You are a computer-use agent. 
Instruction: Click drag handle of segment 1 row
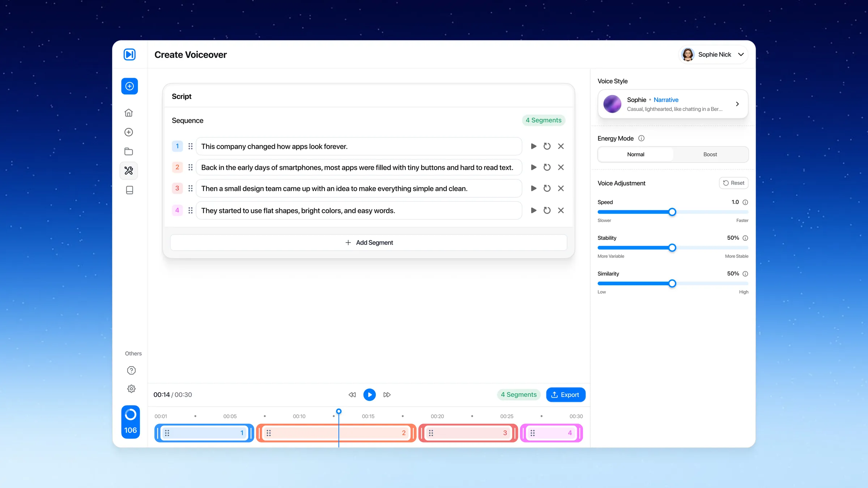pyautogui.click(x=190, y=146)
